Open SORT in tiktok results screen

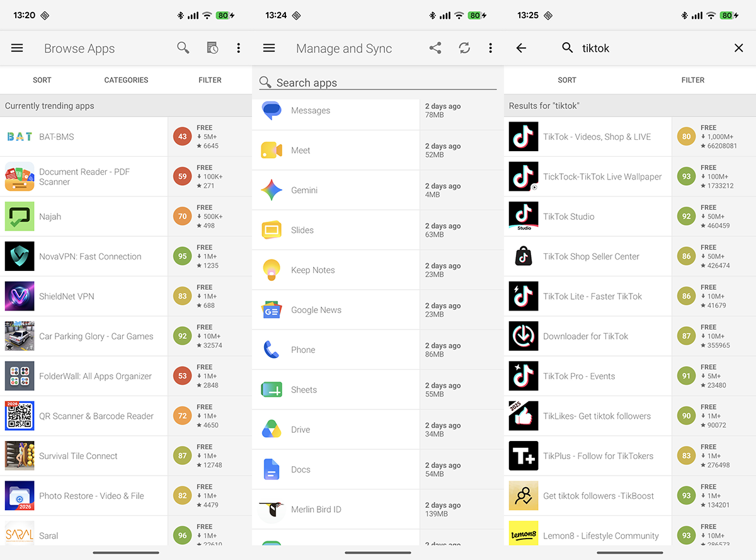click(x=567, y=80)
